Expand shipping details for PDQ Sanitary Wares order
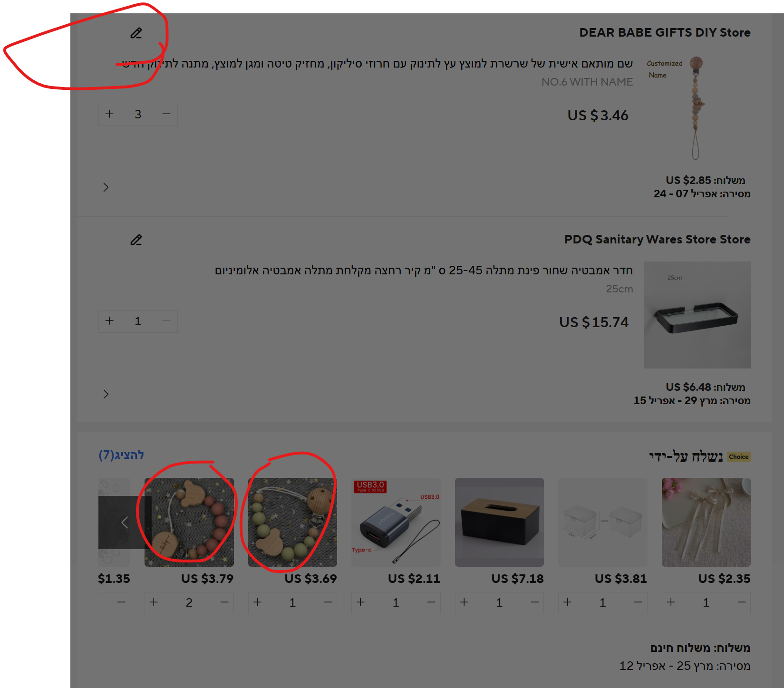This screenshot has height=688, width=784. pos(106,394)
